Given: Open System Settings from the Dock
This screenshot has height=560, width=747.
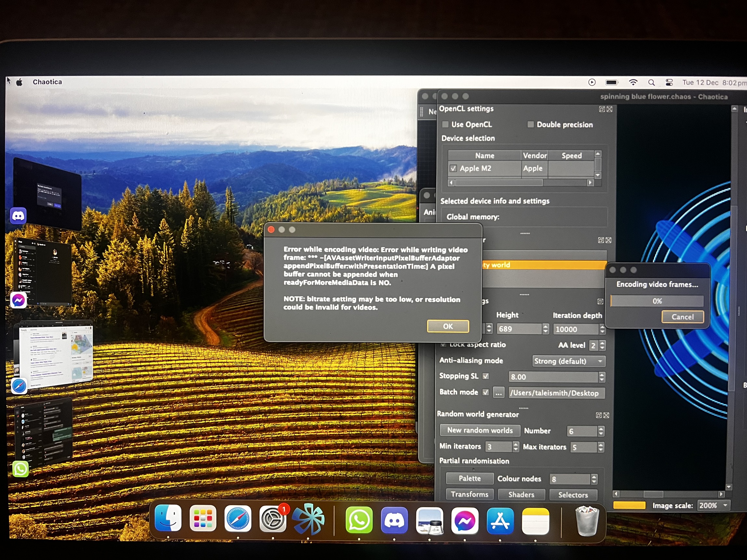Looking at the screenshot, I should point(272,519).
